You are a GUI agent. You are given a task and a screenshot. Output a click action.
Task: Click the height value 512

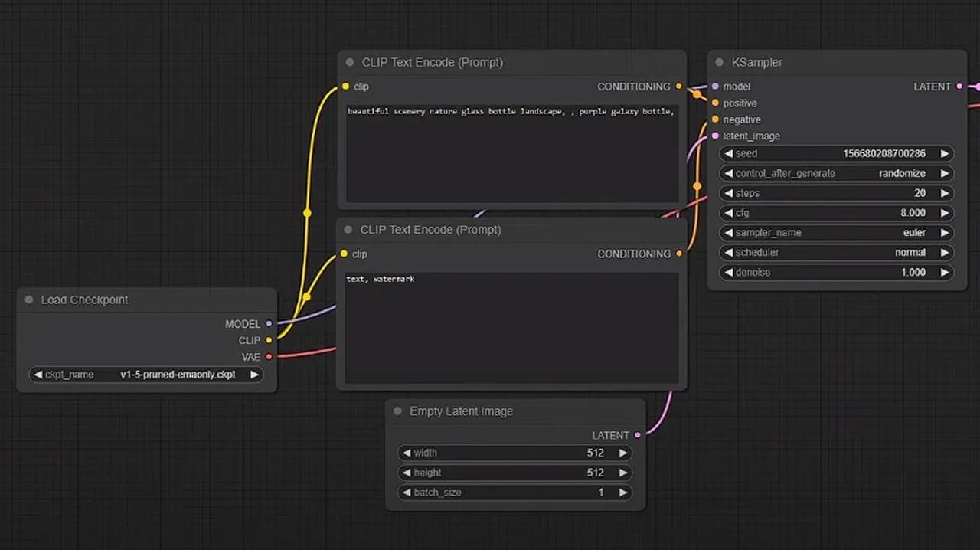click(x=595, y=473)
